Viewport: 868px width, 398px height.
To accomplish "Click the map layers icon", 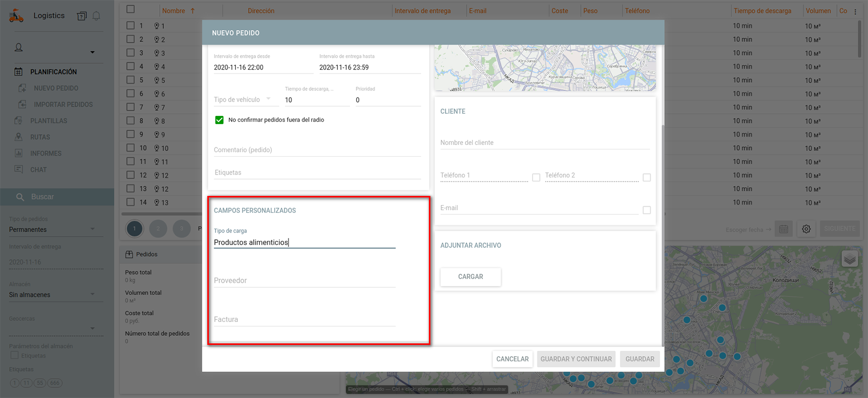I will coord(850,259).
